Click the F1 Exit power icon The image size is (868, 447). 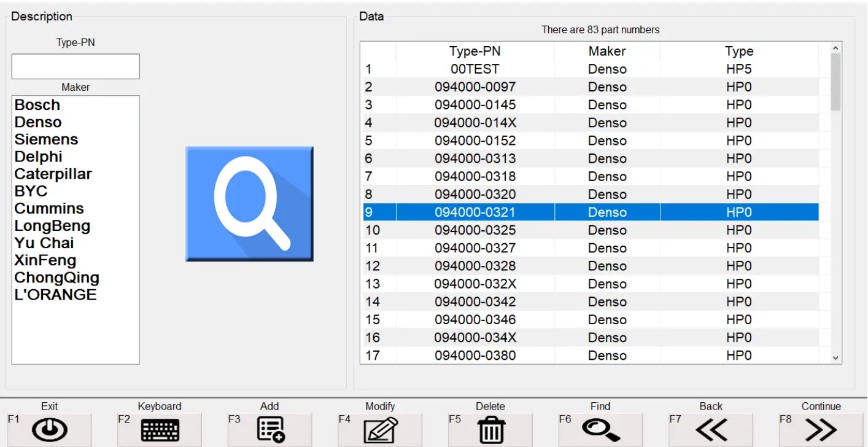point(50,429)
